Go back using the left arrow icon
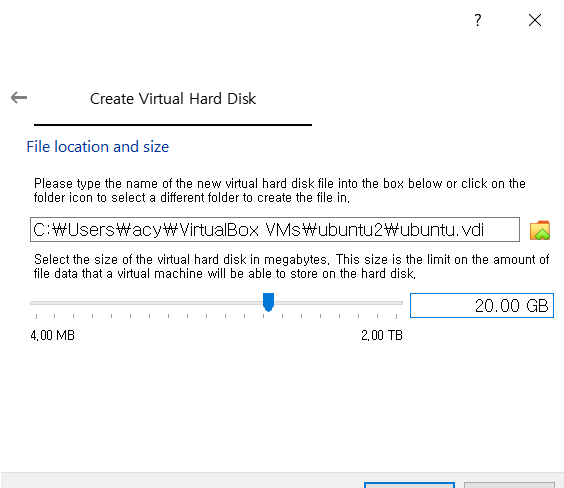Screen dimensions: 564x488 (x=19, y=97)
